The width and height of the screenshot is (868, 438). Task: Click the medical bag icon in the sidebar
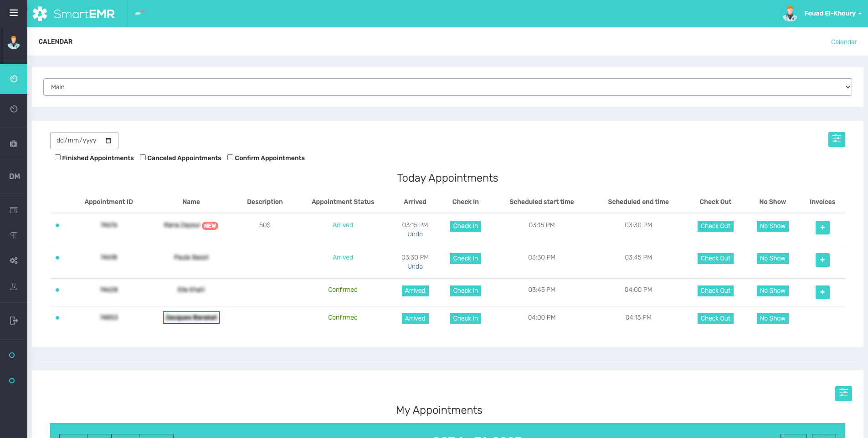pos(13,143)
